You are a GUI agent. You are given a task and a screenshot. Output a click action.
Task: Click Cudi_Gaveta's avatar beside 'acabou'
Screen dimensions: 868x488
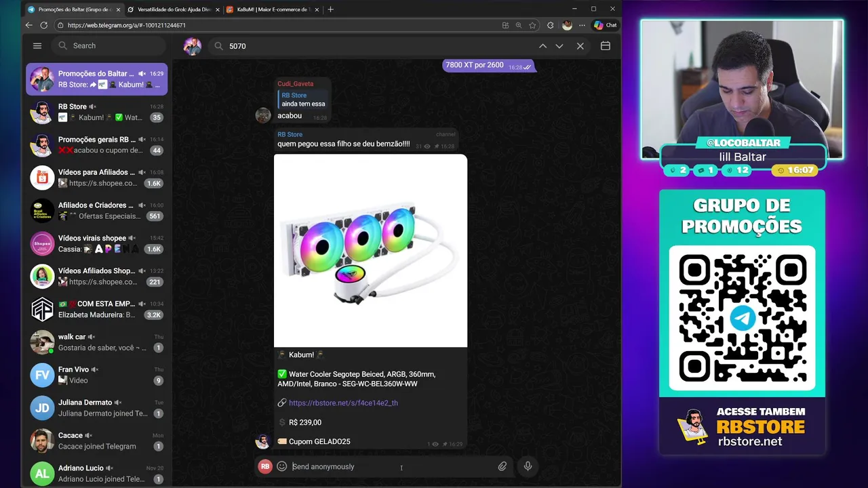[263, 115]
